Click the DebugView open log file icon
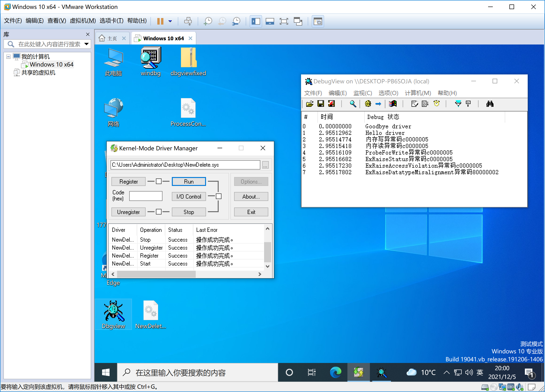The width and height of the screenshot is (545, 392). [x=310, y=104]
